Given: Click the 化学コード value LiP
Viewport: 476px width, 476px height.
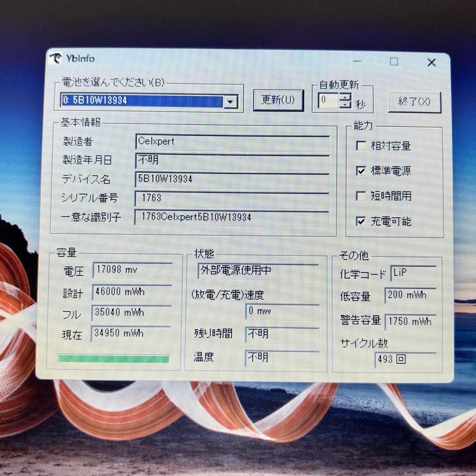Looking at the screenshot, I should click(x=413, y=273).
